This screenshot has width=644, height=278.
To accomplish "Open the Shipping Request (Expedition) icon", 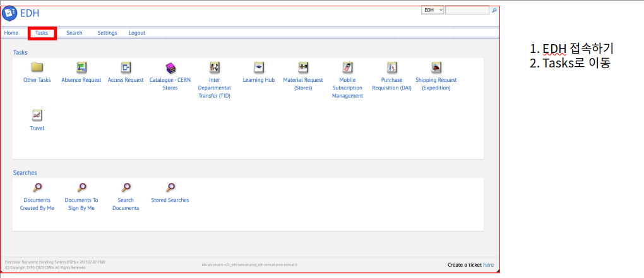I will [x=436, y=67].
